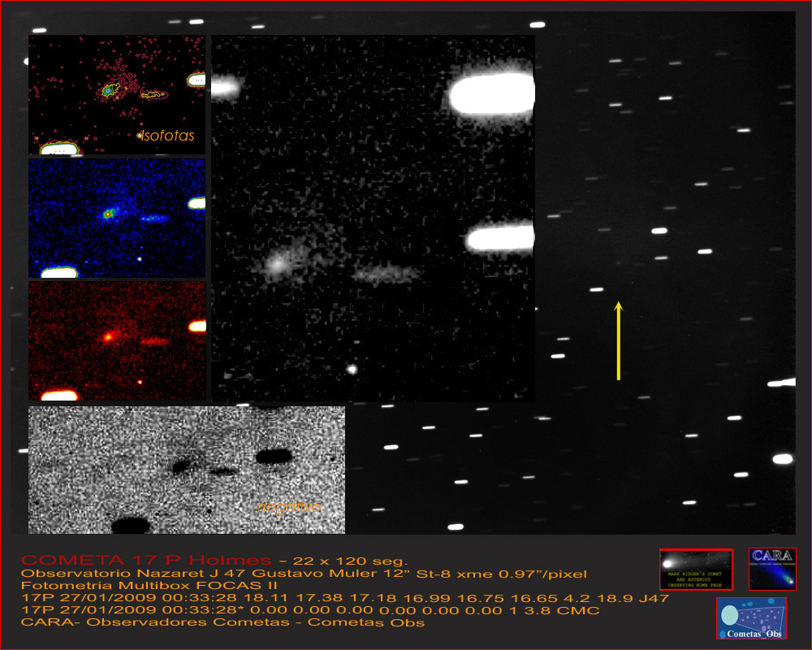Click the 'Observatorio Nazaret J 47' line

(x=304, y=574)
